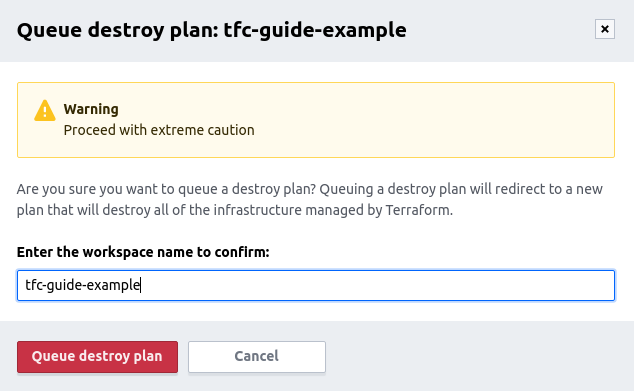Click the dialog title Queue destroy plan

[x=117, y=30]
